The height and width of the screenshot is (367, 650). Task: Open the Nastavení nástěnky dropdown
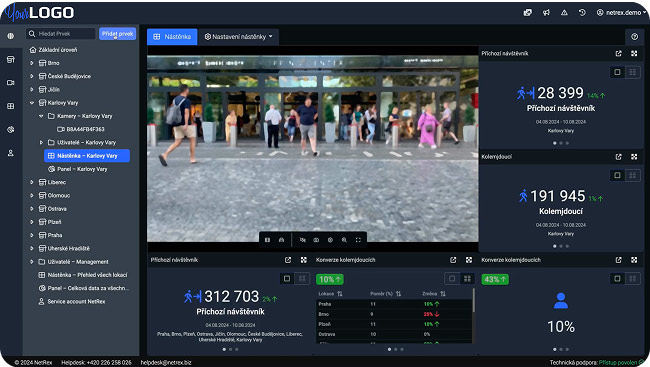coord(238,36)
